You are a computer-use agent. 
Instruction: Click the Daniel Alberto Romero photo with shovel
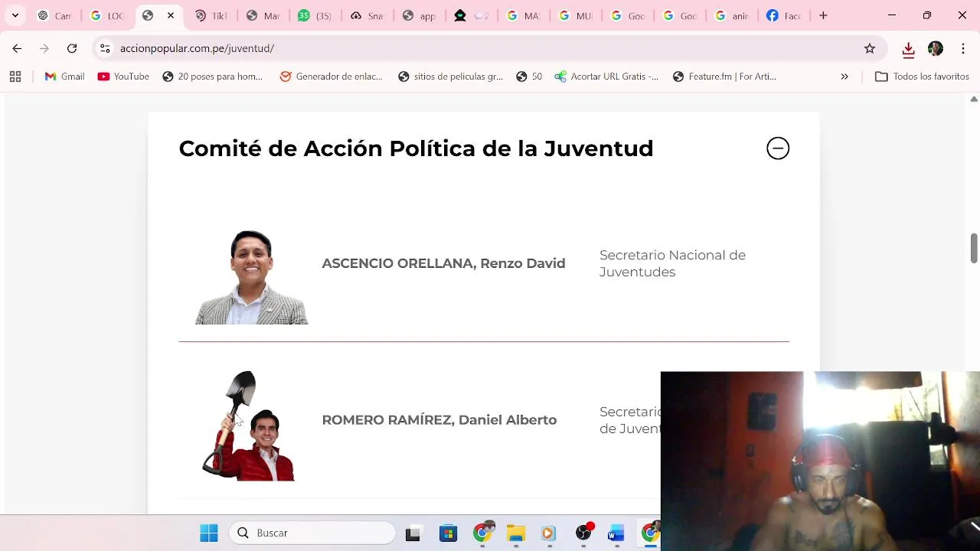(248, 425)
